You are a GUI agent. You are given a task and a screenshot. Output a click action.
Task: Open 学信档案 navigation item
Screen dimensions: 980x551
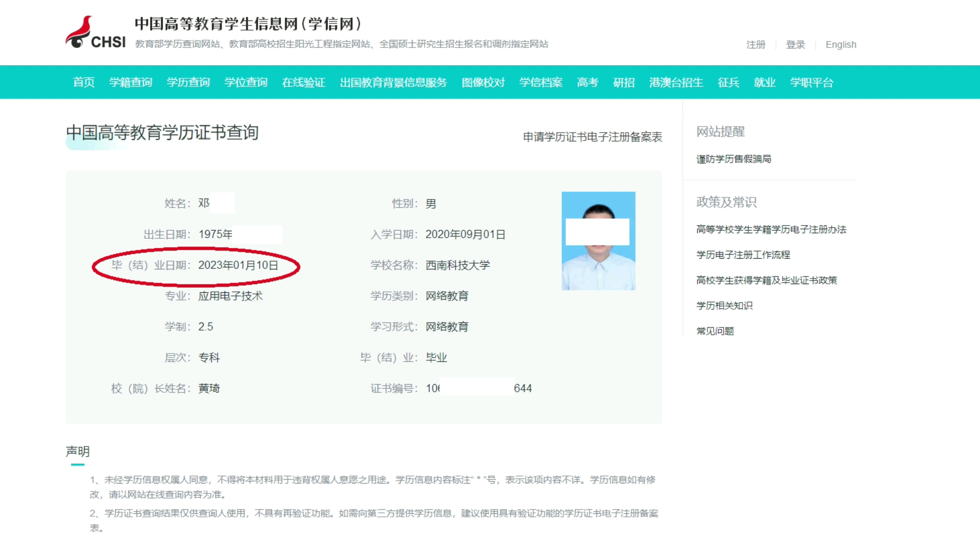[541, 82]
